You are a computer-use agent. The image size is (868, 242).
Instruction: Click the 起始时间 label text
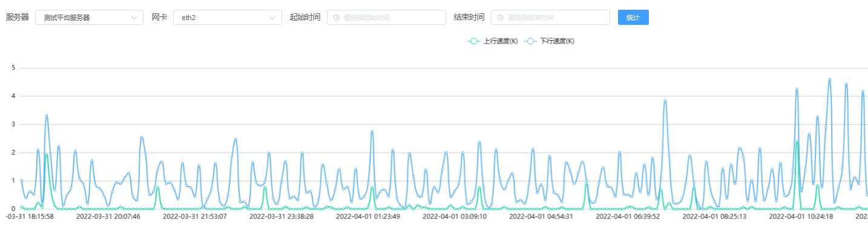click(305, 17)
